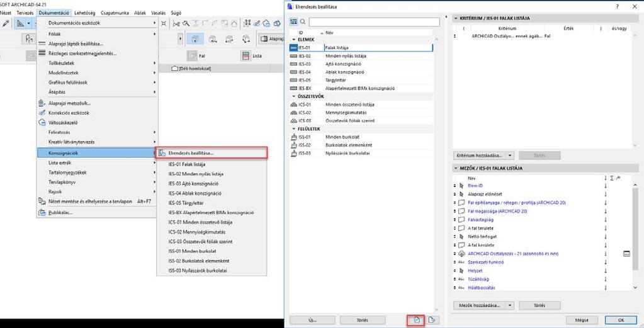Image resolution: width=644 pixels, height=328 pixels.
Task: Open the Változáskezelő menu item
Action: (98, 122)
